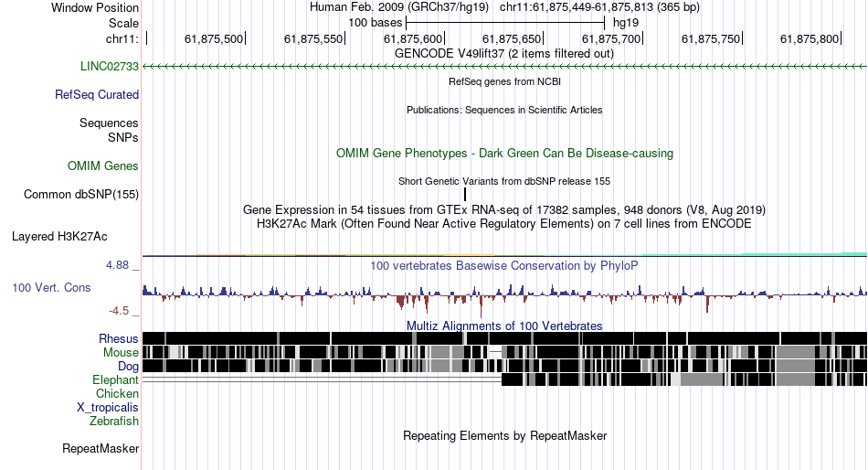The width and height of the screenshot is (868, 470).
Task: Click the window position coordinates text
Action: coord(599,7)
